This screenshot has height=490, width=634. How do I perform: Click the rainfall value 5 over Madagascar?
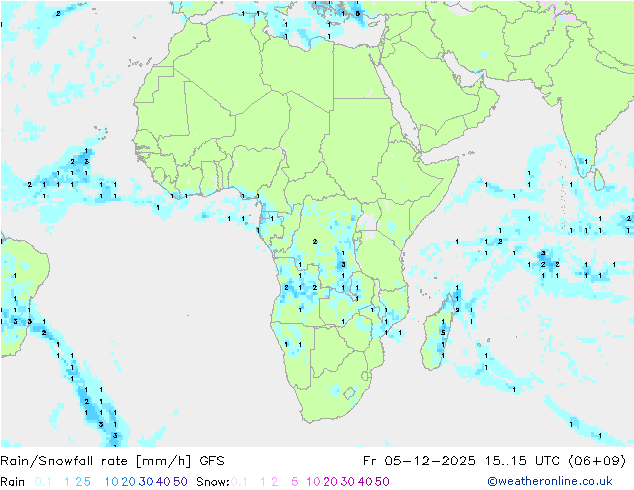[443, 332]
